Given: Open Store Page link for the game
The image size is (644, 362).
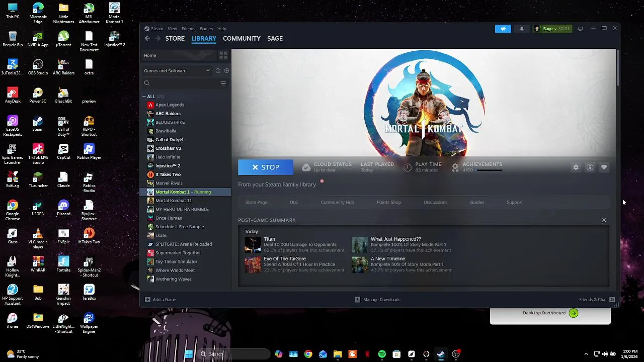Looking at the screenshot, I should (256, 202).
